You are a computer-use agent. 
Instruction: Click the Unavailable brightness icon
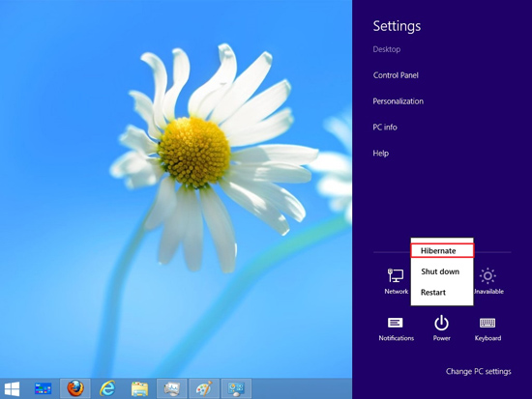point(488,281)
